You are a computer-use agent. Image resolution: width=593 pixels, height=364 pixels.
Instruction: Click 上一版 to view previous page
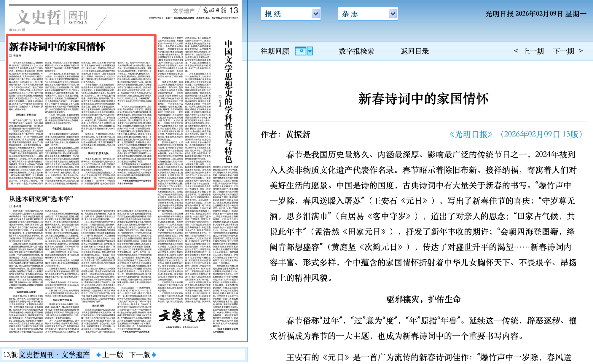point(113,355)
